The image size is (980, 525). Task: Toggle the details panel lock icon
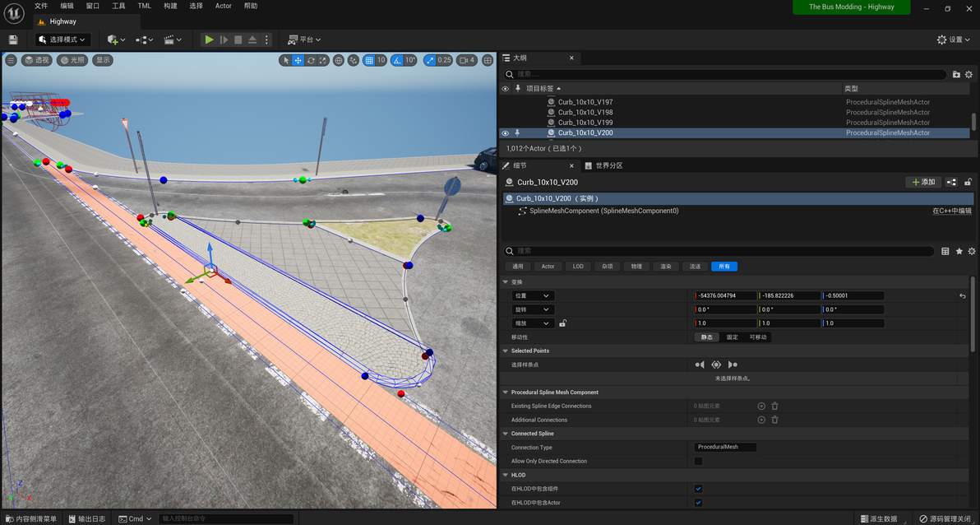(x=968, y=182)
